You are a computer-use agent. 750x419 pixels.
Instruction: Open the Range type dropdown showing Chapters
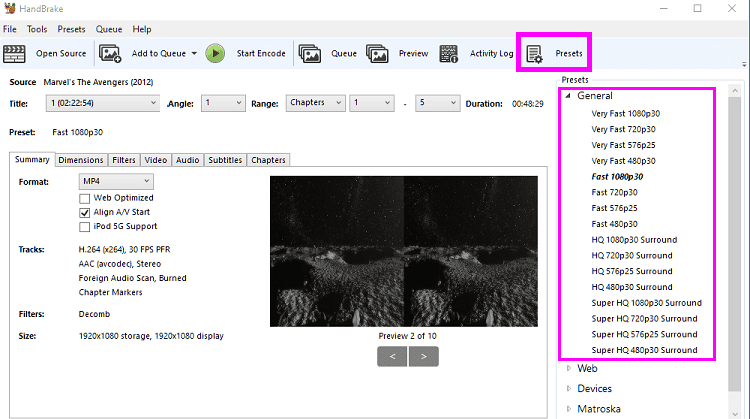click(315, 103)
